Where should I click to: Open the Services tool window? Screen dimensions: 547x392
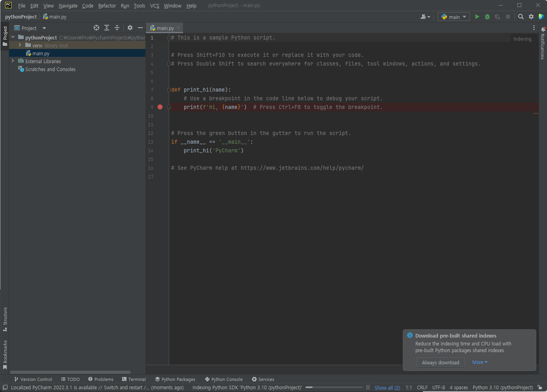[x=263, y=379]
